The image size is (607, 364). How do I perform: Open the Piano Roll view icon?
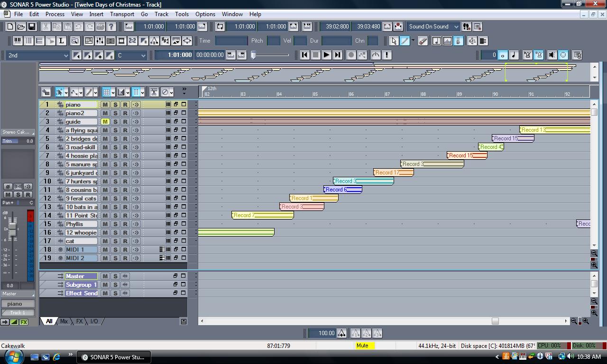coord(18,41)
